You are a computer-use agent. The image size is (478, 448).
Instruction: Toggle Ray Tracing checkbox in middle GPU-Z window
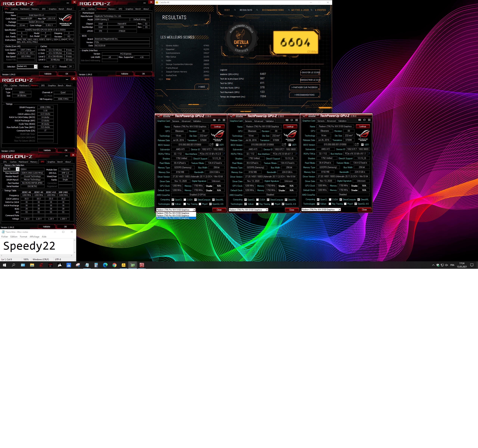pyautogui.click(x=257, y=204)
